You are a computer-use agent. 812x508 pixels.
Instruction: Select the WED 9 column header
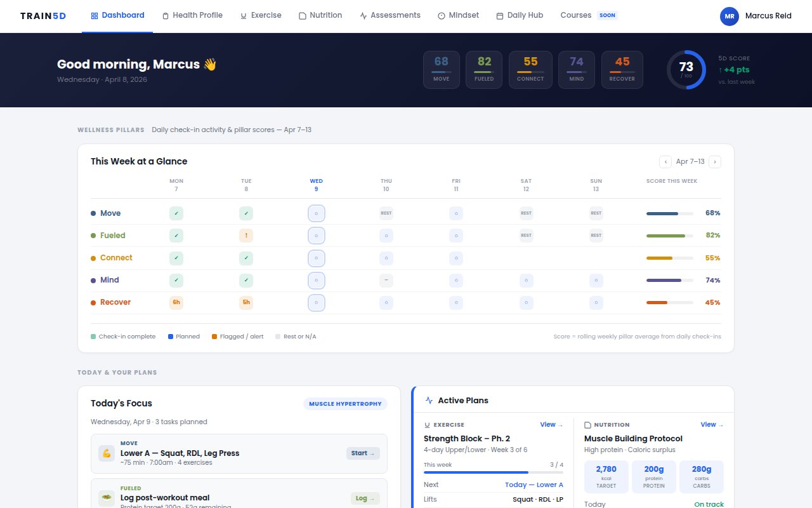316,185
